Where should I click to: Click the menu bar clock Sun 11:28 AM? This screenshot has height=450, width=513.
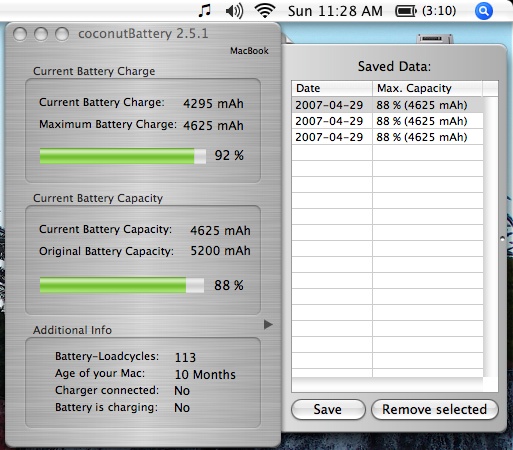click(335, 11)
